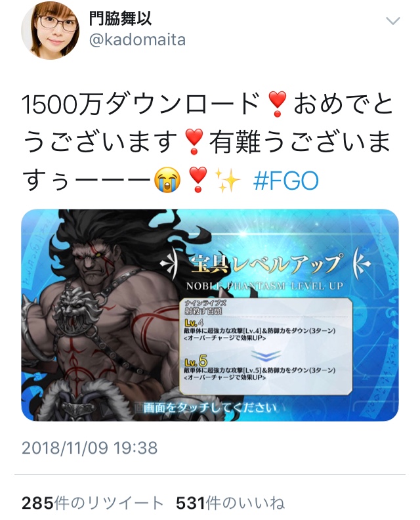Click the sparkles emoji in tweet
Screen dimensions: 420x520
[228, 181]
